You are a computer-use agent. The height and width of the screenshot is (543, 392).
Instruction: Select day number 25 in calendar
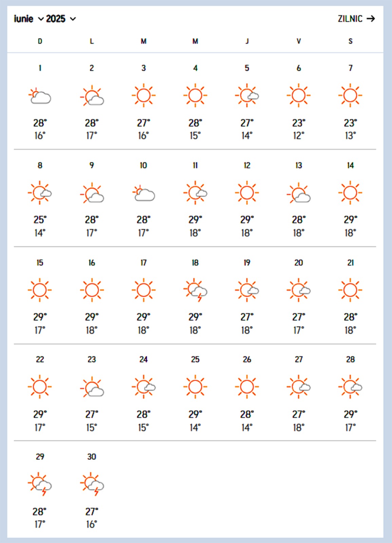coord(195,359)
